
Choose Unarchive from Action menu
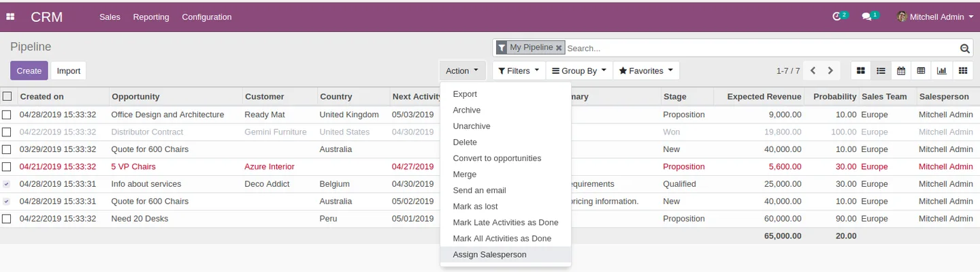(x=506, y=126)
